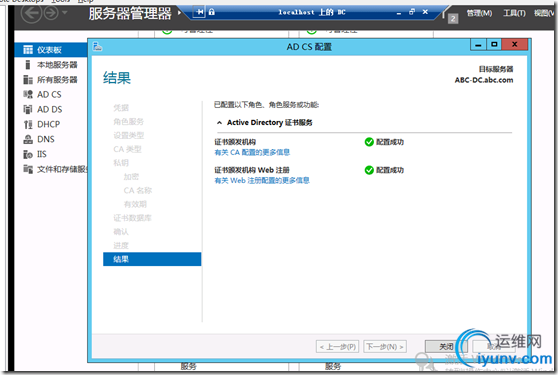Select 仪表板 in the sidebar
Screen dimensions: 558x375
pyautogui.click(x=51, y=50)
